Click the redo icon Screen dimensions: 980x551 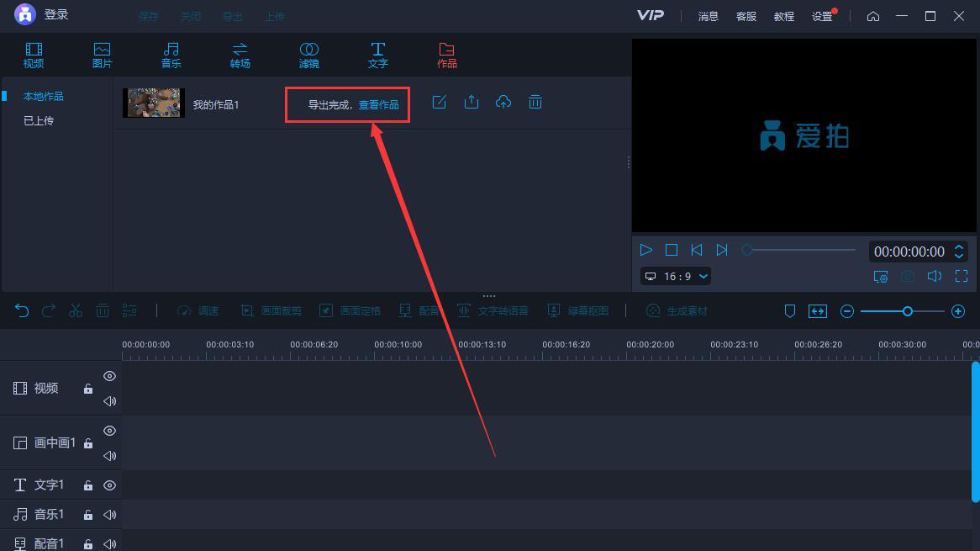(x=49, y=311)
